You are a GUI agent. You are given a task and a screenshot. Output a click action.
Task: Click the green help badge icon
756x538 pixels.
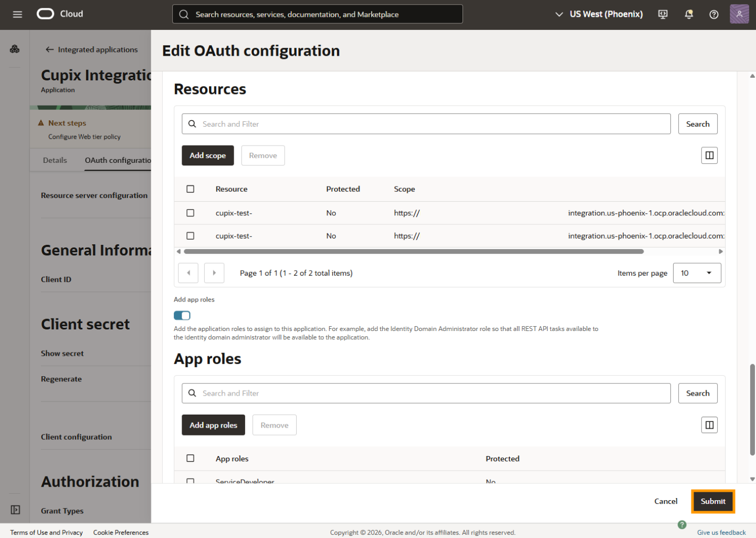(x=682, y=524)
